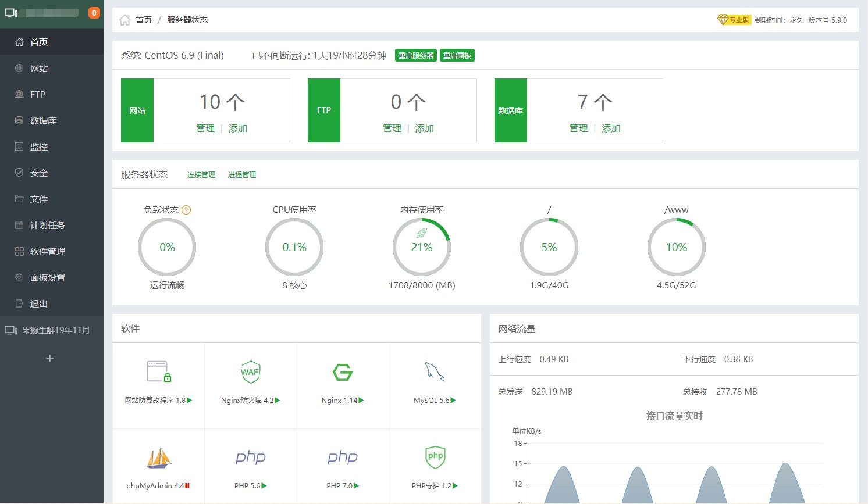Click the 内存使用率 21% rocket gauge
The width and height of the screenshot is (868, 504).
coord(422,247)
